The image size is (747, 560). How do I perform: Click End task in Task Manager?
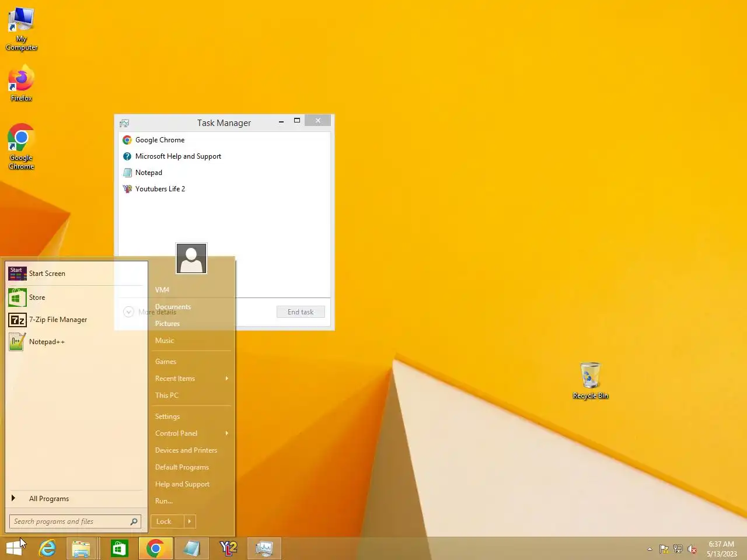(x=301, y=312)
